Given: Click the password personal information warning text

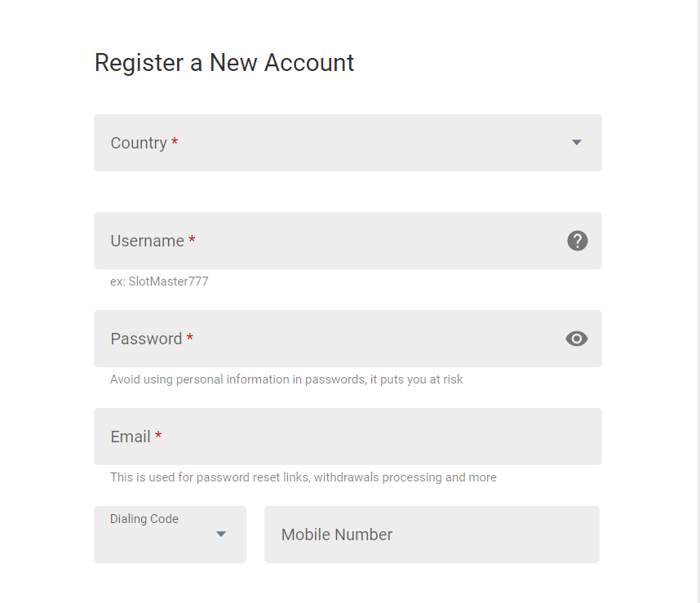Looking at the screenshot, I should [x=286, y=379].
